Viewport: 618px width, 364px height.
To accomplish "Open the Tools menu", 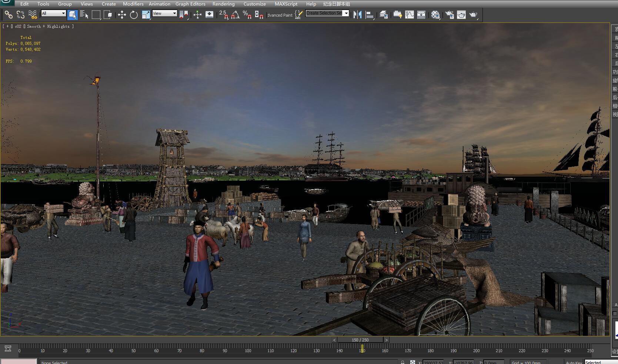I will tap(43, 4).
